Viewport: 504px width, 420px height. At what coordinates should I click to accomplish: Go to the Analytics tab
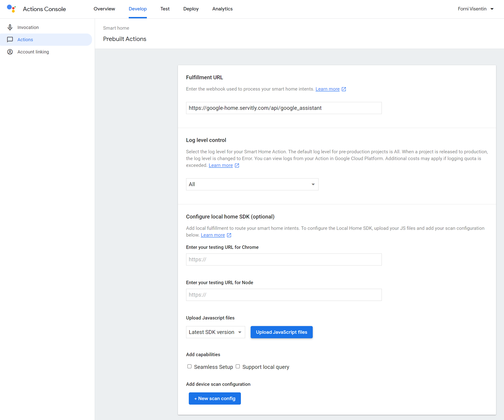tap(222, 9)
